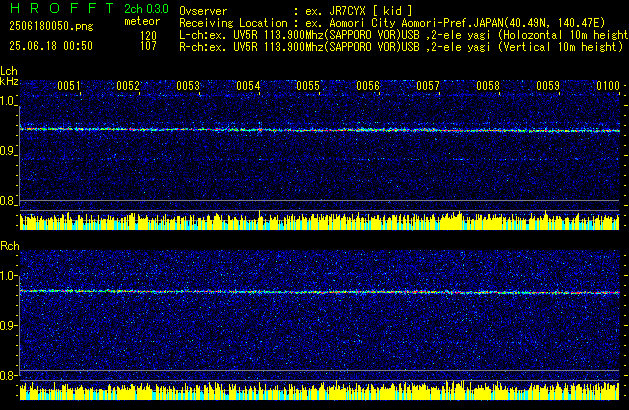Viewport: 629px width, 410px height.
Task: Select the 0058 time marker
Action: coord(488,86)
